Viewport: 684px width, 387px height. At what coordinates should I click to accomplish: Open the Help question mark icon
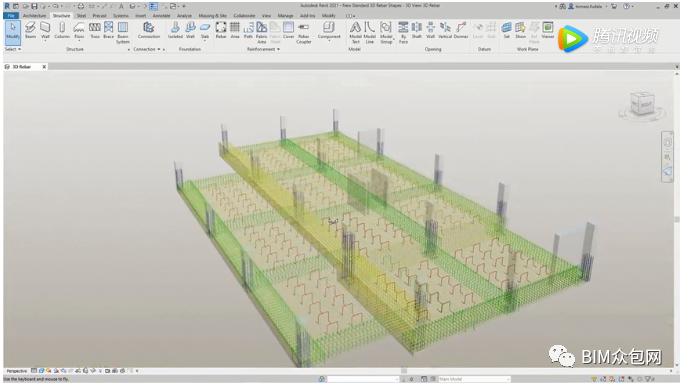click(x=626, y=6)
